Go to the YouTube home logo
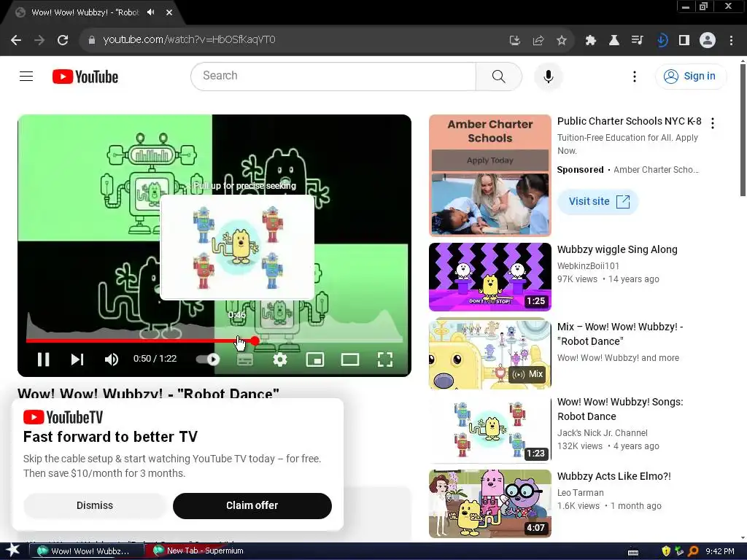 pyautogui.click(x=85, y=77)
